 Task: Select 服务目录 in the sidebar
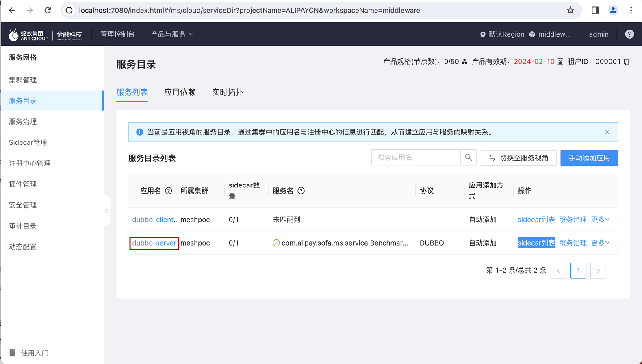click(52, 101)
